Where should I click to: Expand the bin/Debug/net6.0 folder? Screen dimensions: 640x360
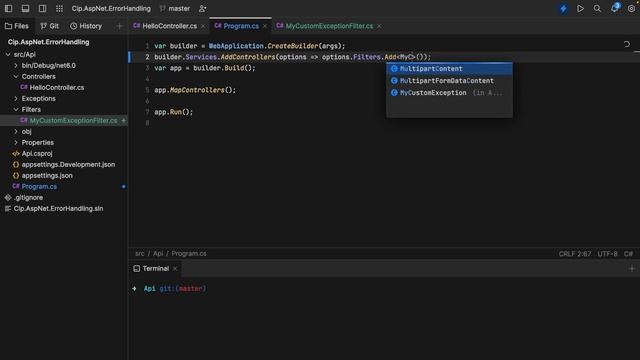click(x=16, y=65)
